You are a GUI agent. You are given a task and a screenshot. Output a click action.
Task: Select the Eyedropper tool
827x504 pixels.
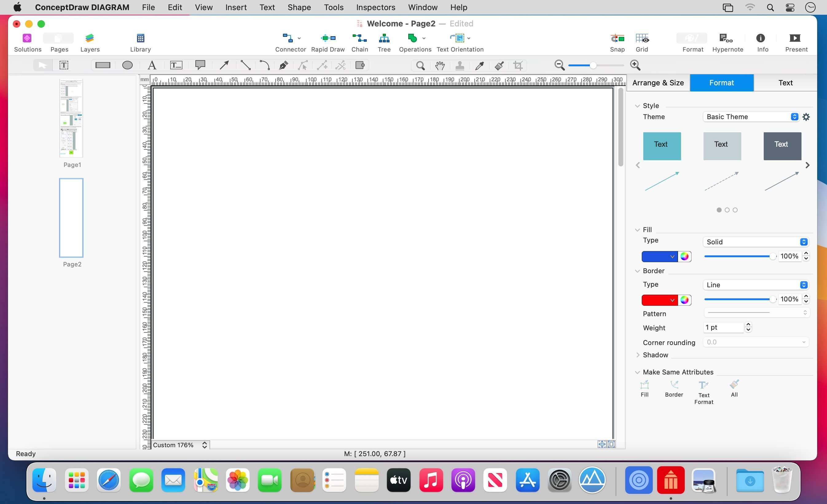click(x=479, y=65)
